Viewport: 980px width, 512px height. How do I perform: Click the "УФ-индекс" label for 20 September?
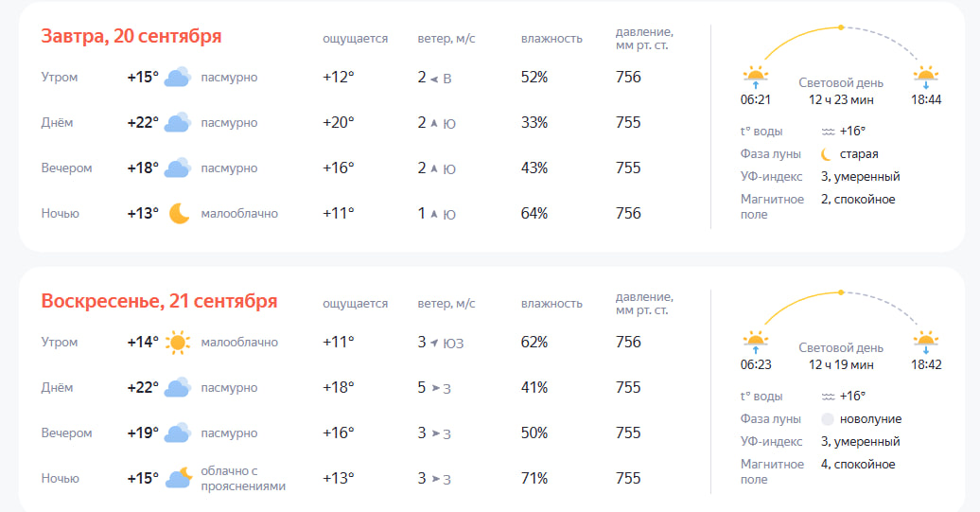[x=771, y=176]
